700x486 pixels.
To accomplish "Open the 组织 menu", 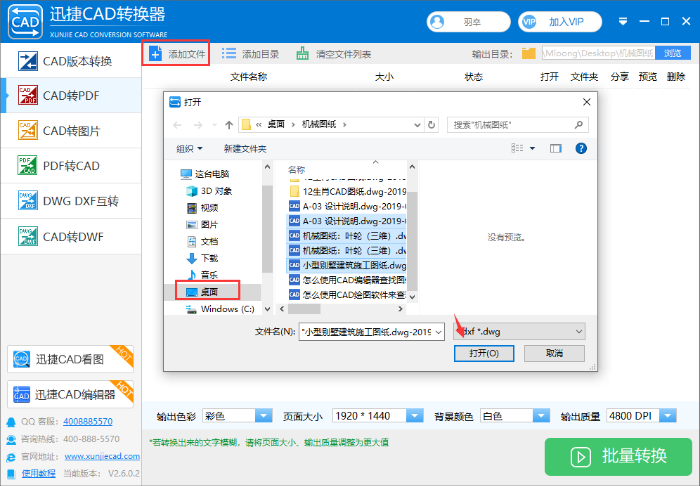I will click(189, 149).
